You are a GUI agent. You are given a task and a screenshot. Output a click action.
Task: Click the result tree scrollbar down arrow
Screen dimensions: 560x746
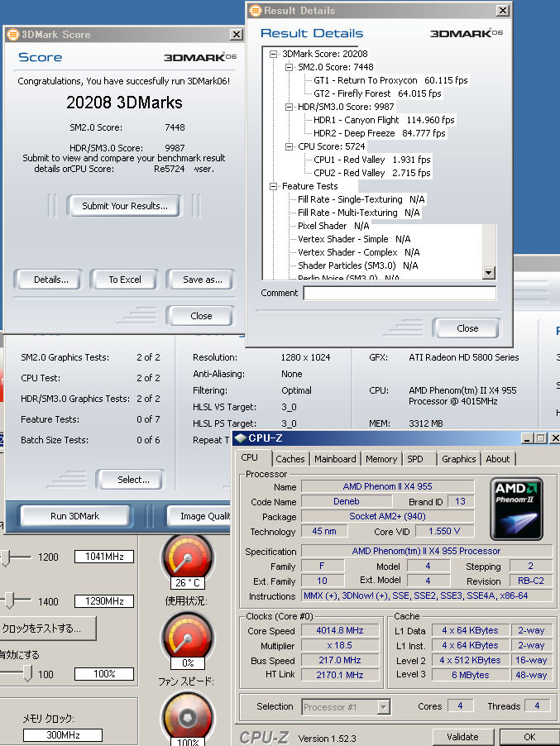tap(488, 273)
